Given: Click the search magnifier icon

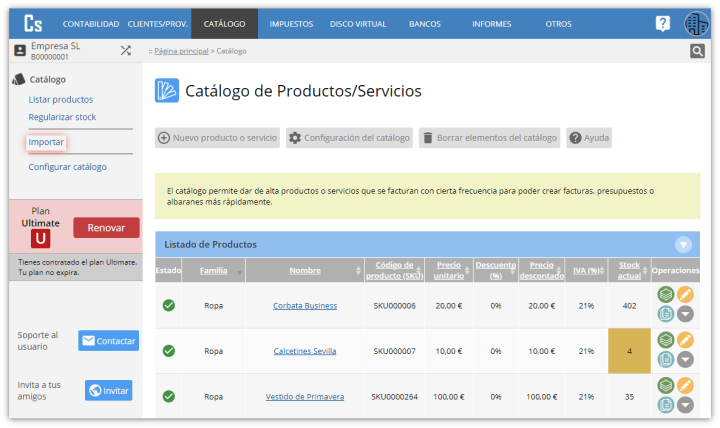Looking at the screenshot, I should [x=697, y=51].
